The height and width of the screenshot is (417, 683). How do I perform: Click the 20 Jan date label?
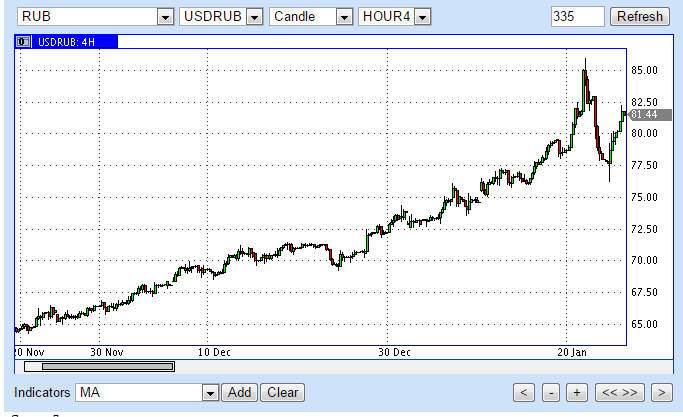coord(572,352)
